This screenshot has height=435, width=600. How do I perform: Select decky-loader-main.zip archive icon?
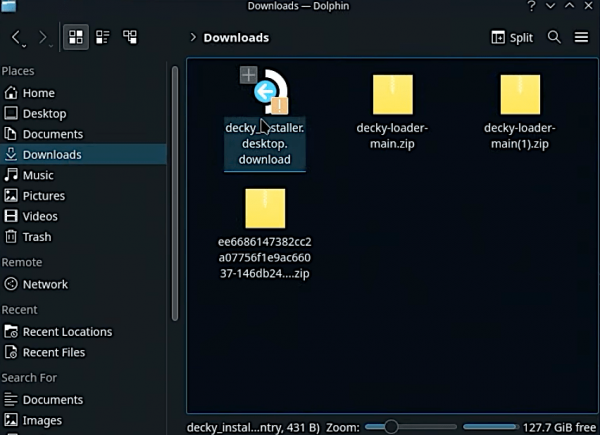393,94
